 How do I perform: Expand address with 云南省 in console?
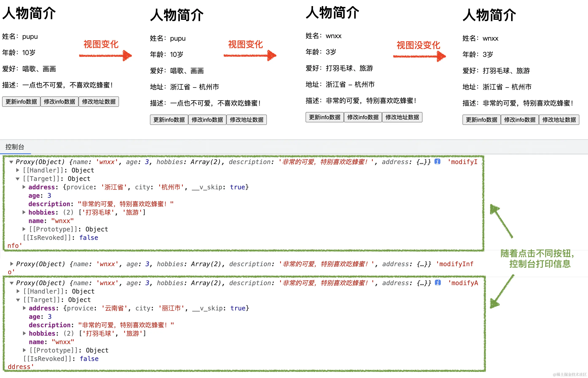(24, 308)
